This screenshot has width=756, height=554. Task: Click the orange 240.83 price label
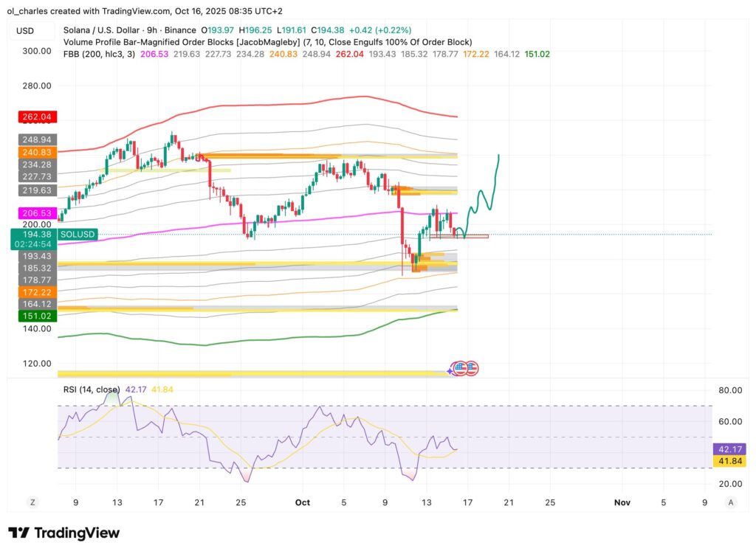(36, 152)
